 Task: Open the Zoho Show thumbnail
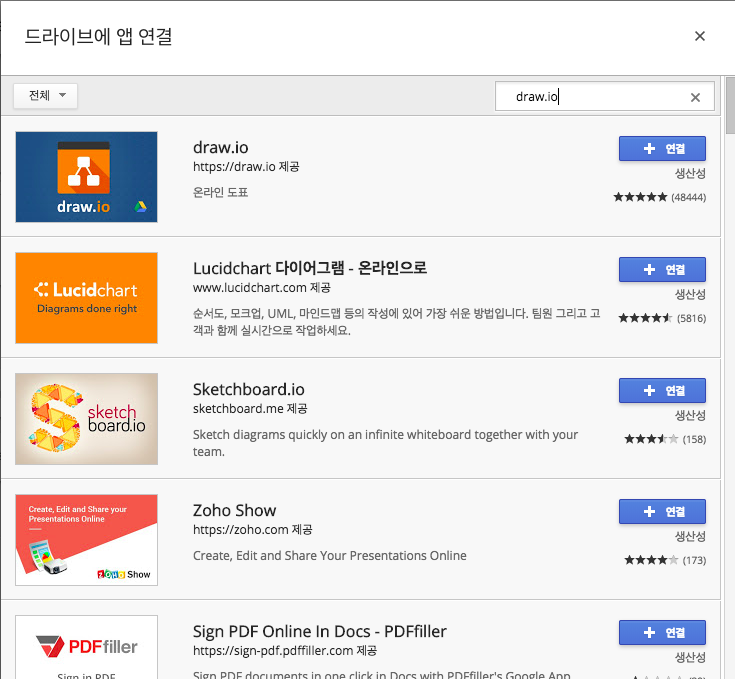click(x=86, y=540)
